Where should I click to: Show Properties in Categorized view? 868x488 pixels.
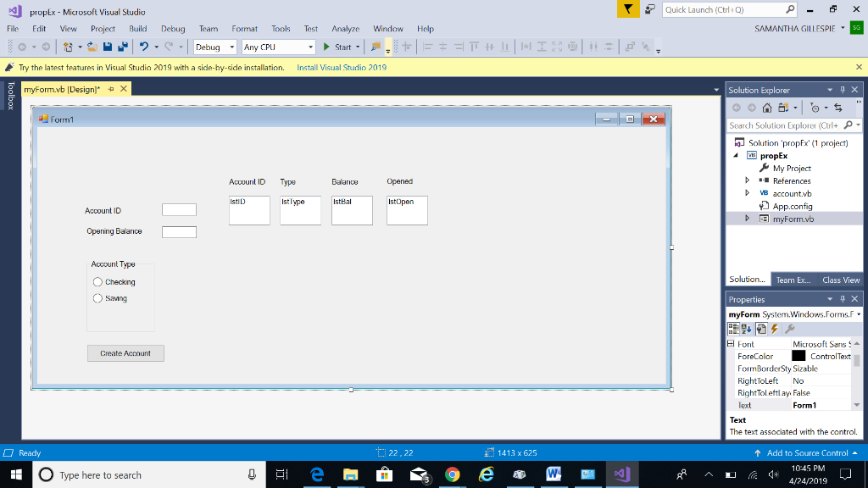point(733,329)
